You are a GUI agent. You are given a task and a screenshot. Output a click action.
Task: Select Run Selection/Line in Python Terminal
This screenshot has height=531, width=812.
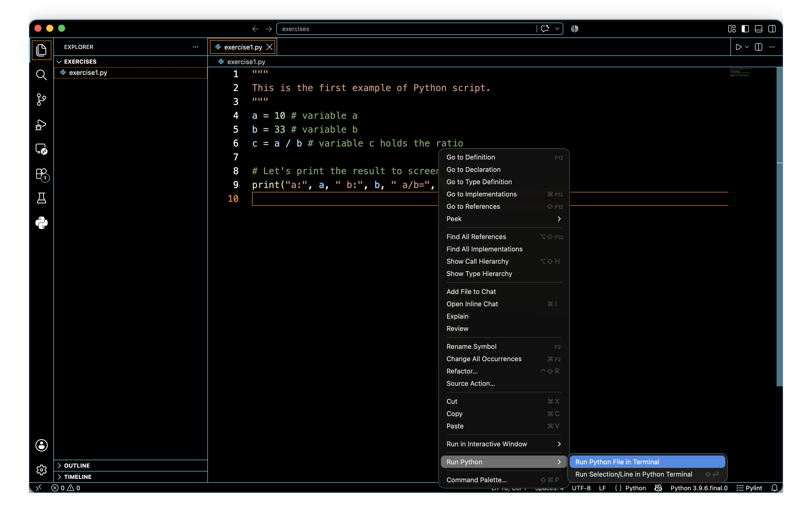coord(647,474)
